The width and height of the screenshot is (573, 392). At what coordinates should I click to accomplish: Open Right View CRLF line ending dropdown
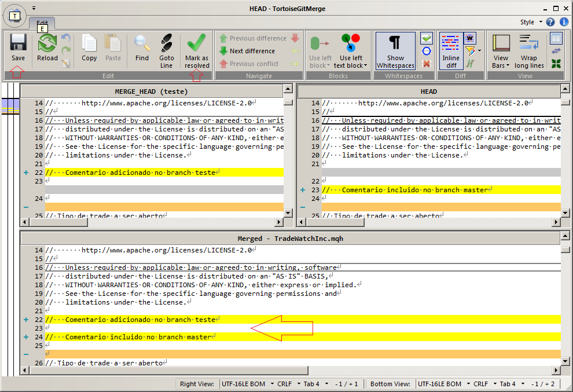[x=288, y=384]
